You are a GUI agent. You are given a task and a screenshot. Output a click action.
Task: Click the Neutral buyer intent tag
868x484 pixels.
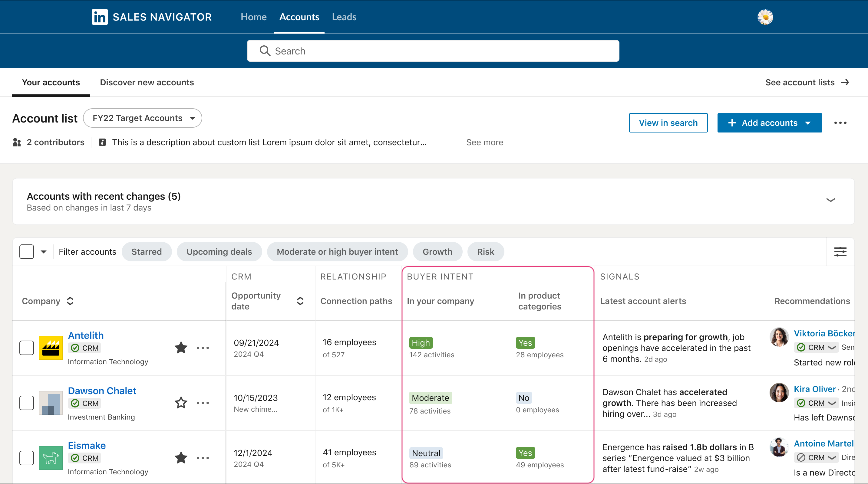[426, 453]
